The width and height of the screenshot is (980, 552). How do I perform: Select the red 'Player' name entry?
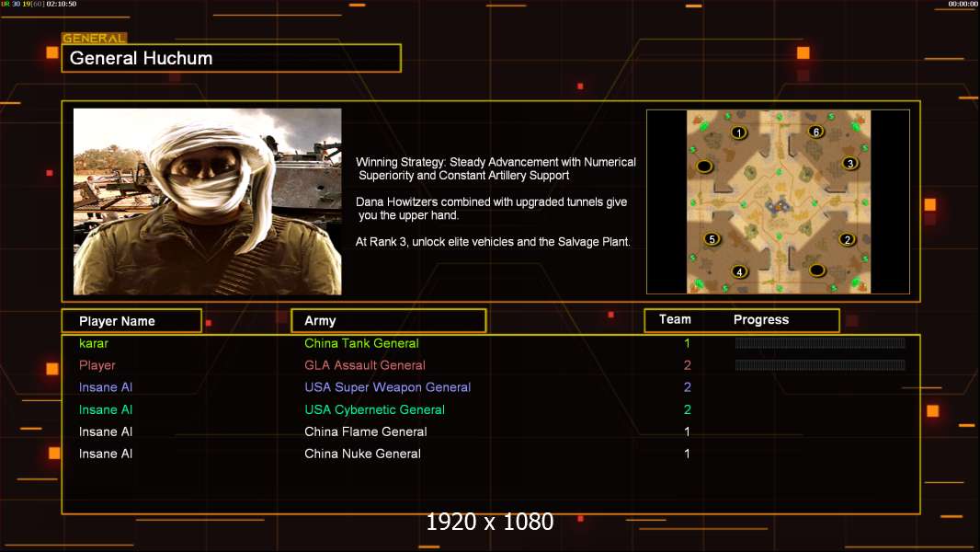97,365
